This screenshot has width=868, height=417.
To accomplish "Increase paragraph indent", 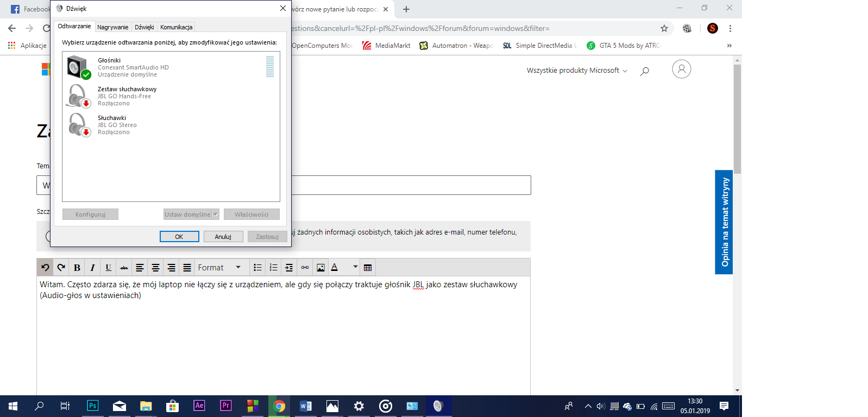I will 289,268.
